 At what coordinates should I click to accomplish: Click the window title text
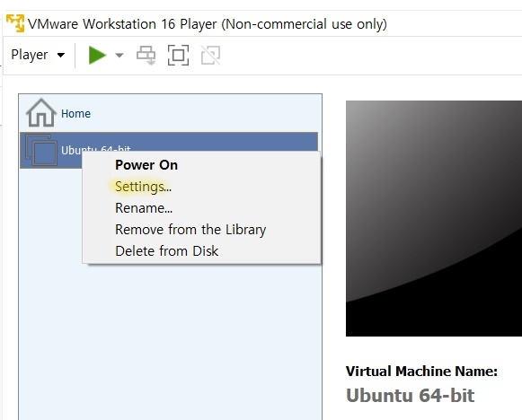[207, 24]
